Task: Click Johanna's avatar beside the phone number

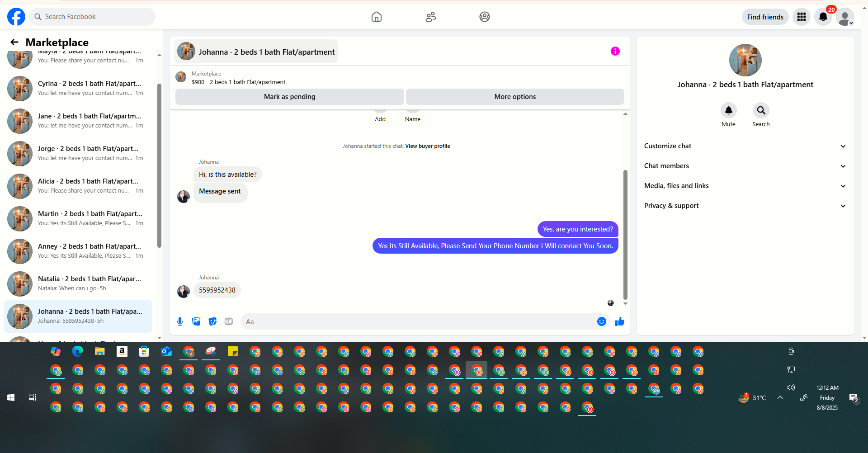Action: tap(184, 291)
